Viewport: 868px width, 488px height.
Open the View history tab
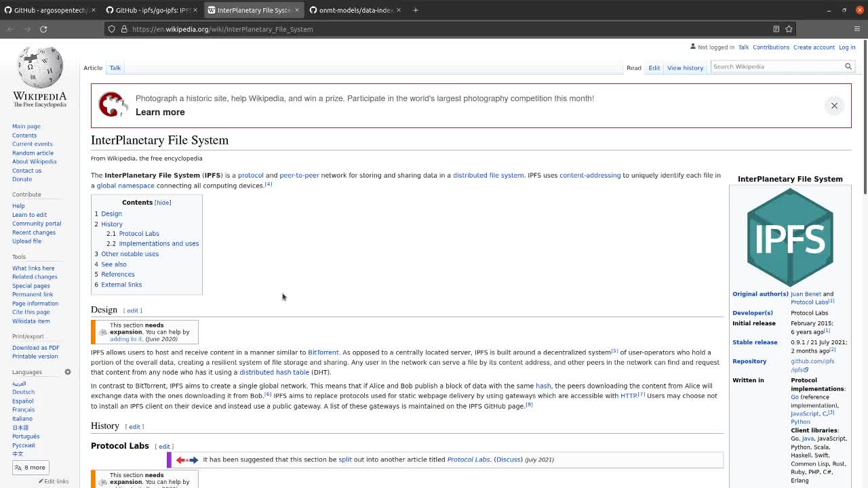[685, 68]
